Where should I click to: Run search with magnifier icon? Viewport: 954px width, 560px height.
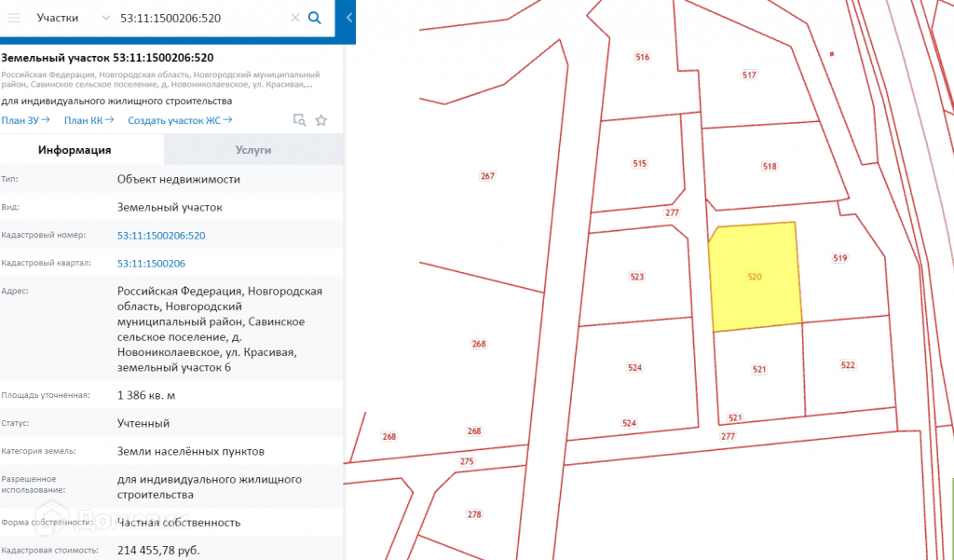click(x=315, y=18)
